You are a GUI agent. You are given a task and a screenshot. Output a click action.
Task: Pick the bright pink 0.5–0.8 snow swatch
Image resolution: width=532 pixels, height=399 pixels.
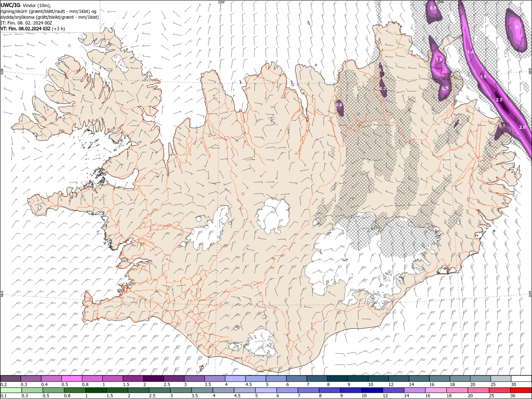[72, 379]
